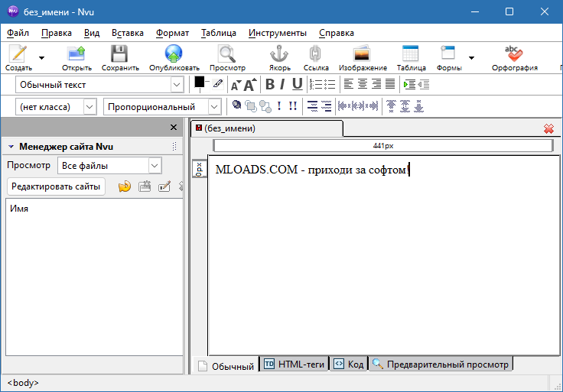Click the double exclamation strong emphasis icon
563x392 pixels.
point(293,105)
